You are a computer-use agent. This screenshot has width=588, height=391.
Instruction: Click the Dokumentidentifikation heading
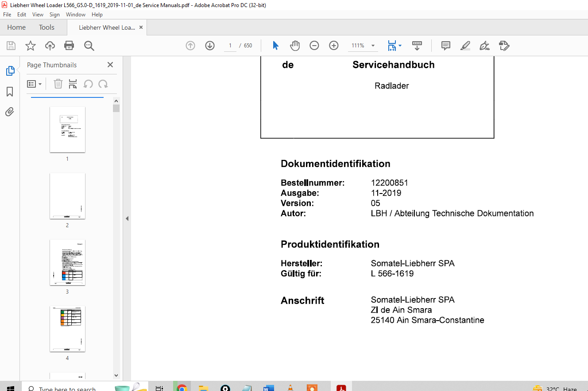[x=336, y=164]
